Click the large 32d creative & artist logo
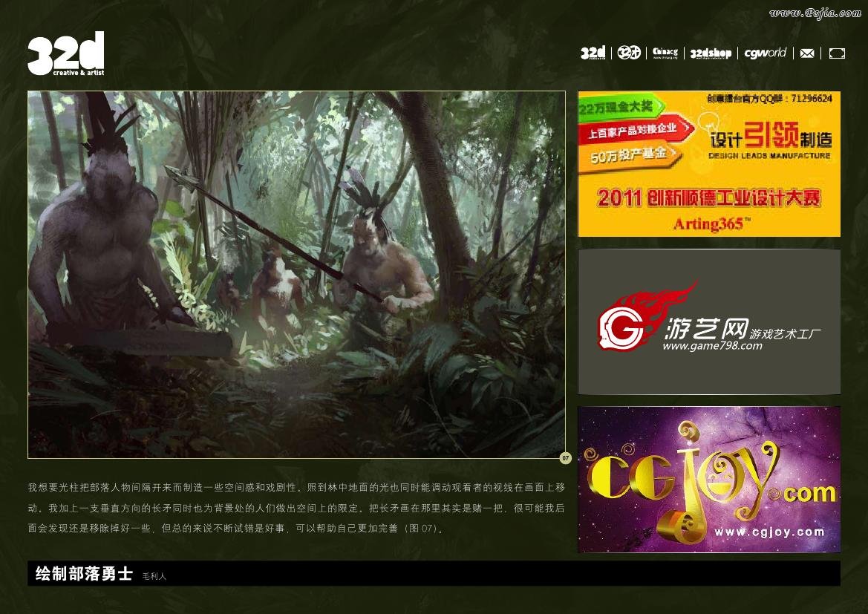 (x=66, y=53)
